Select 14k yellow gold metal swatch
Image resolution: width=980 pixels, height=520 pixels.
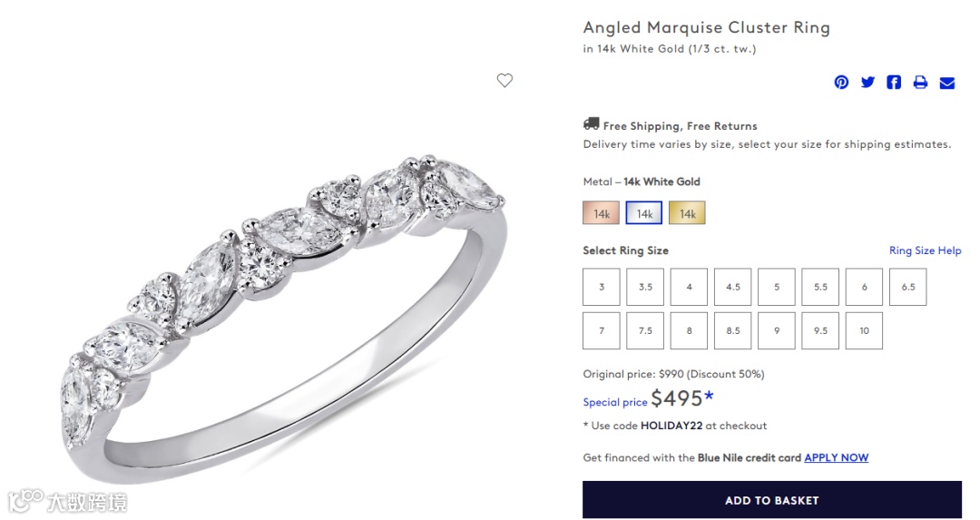[687, 213]
